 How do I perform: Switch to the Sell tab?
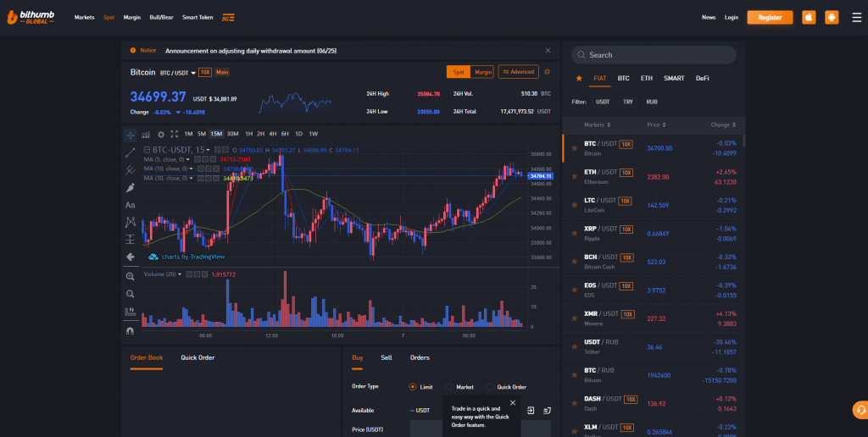[387, 358]
